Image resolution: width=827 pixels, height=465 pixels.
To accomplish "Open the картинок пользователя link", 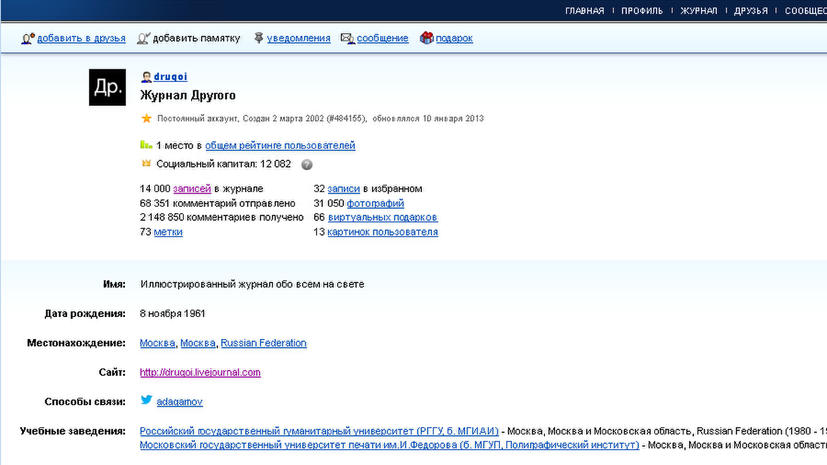I will point(382,232).
